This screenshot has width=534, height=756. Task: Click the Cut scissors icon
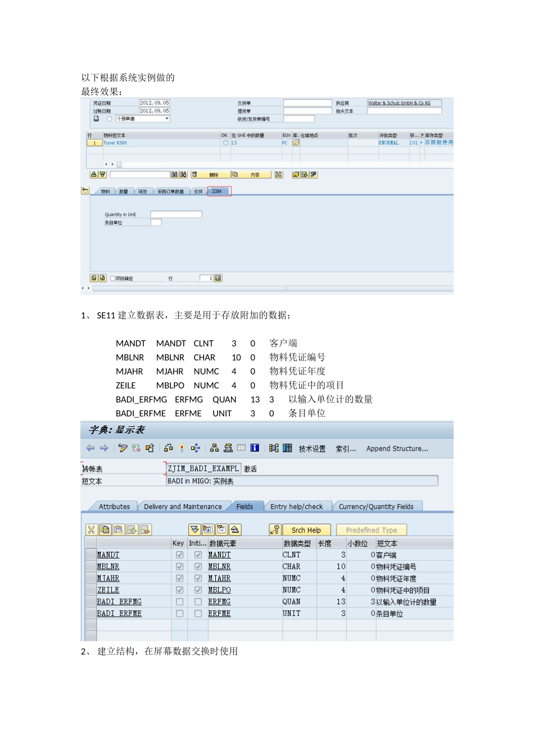92,529
